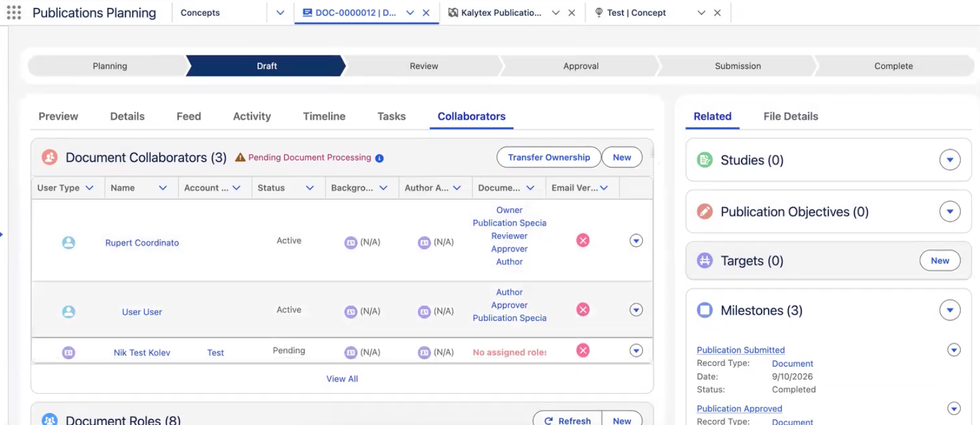Image resolution: width=980 pixels, height=425 pixels.
Task: Open the Publication Approved milestone actions
Action: coord(954,409)
